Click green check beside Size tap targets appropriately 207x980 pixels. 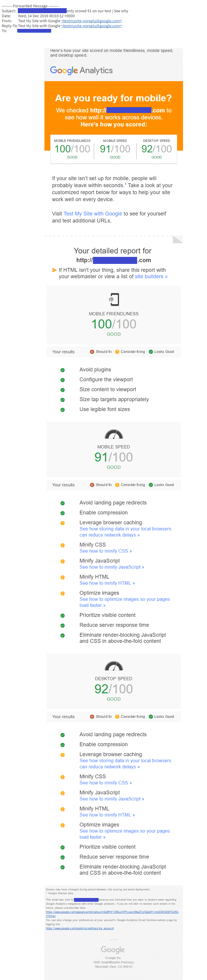tap(63, 399)
